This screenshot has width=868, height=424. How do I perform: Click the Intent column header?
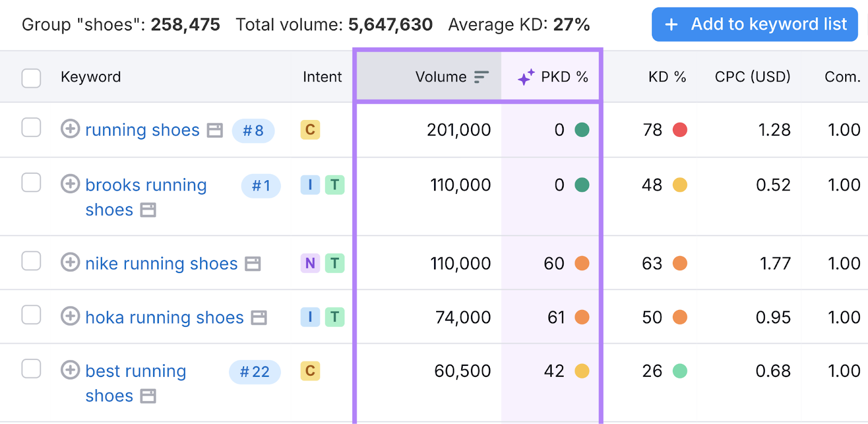pos(322,77)
